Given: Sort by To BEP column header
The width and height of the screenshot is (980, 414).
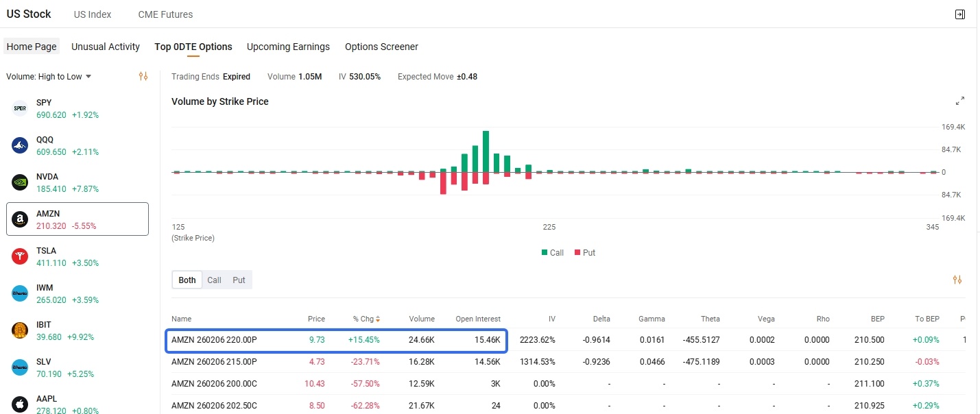Looking at the screenshot, I should coord(927,319).
